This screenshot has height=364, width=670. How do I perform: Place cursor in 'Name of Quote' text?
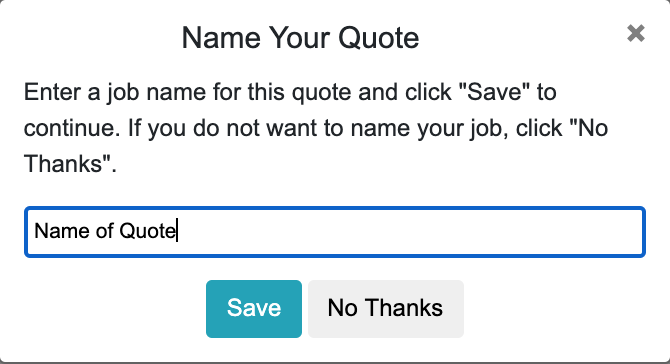click(105, 231)
